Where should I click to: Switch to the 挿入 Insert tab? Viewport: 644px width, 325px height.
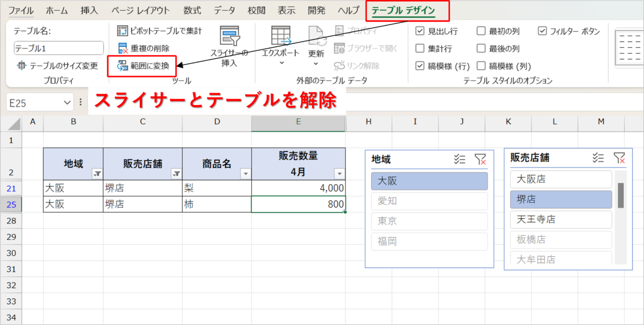tap(89, 10)
